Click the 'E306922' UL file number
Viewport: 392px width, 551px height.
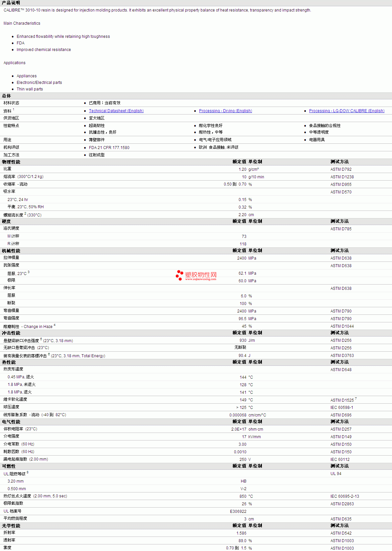[238, 512]
